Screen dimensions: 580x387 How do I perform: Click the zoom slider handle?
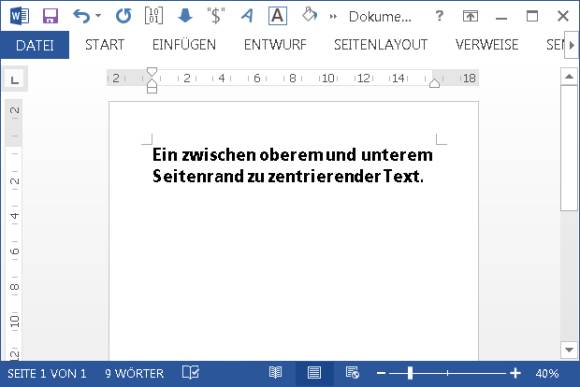click(x=410, y=373)
